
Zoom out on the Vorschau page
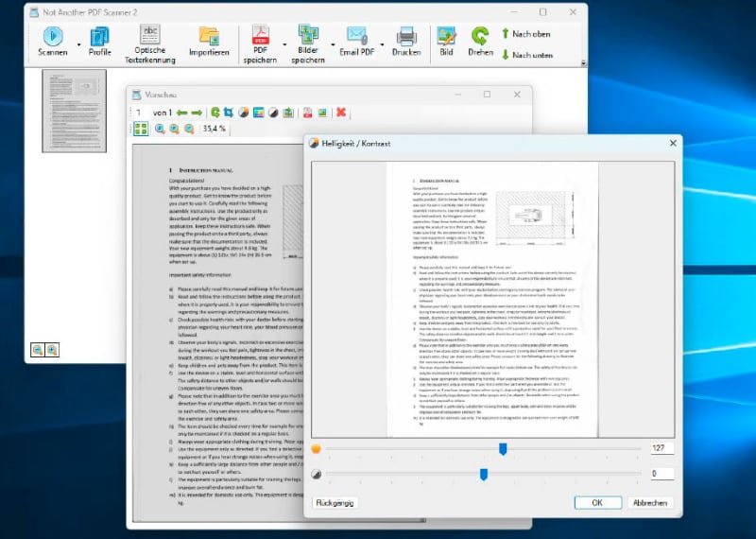tap(190, 129)
